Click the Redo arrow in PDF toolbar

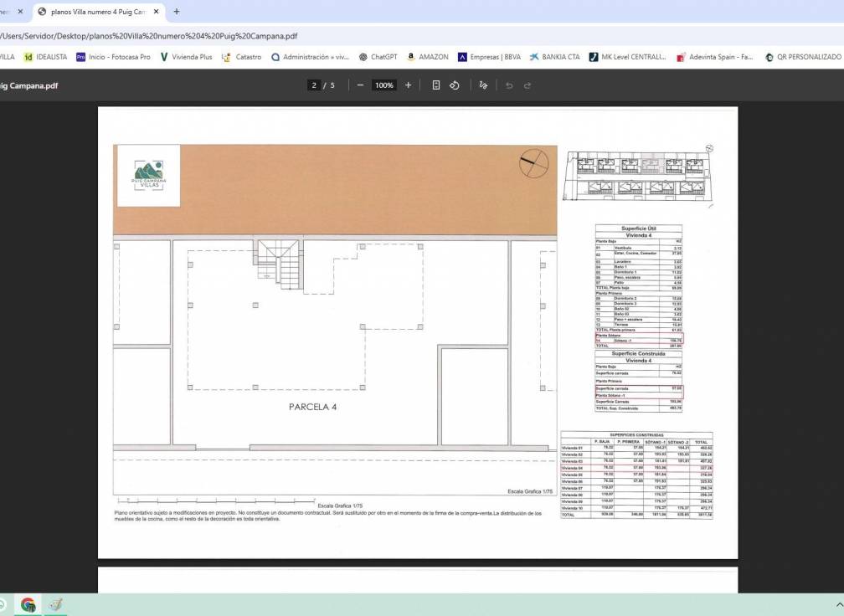click(527, 85)
